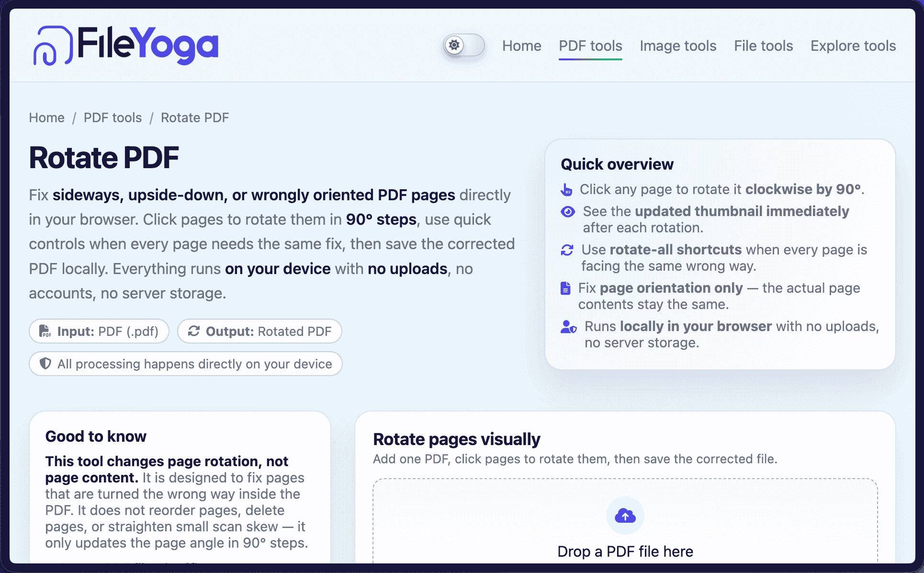924x573 pixels.
Task: Click the user shield icon beside Runs locally
Action: point(569,327)
